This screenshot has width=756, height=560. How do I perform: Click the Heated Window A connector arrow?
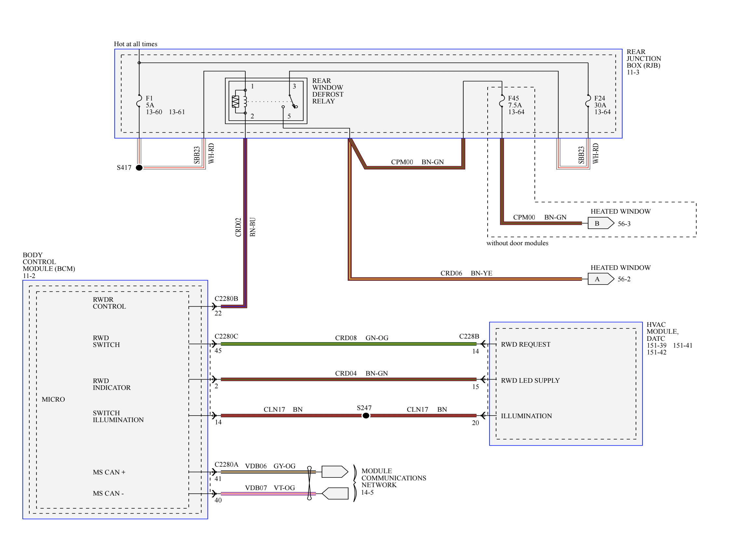[x=601, y=279]
